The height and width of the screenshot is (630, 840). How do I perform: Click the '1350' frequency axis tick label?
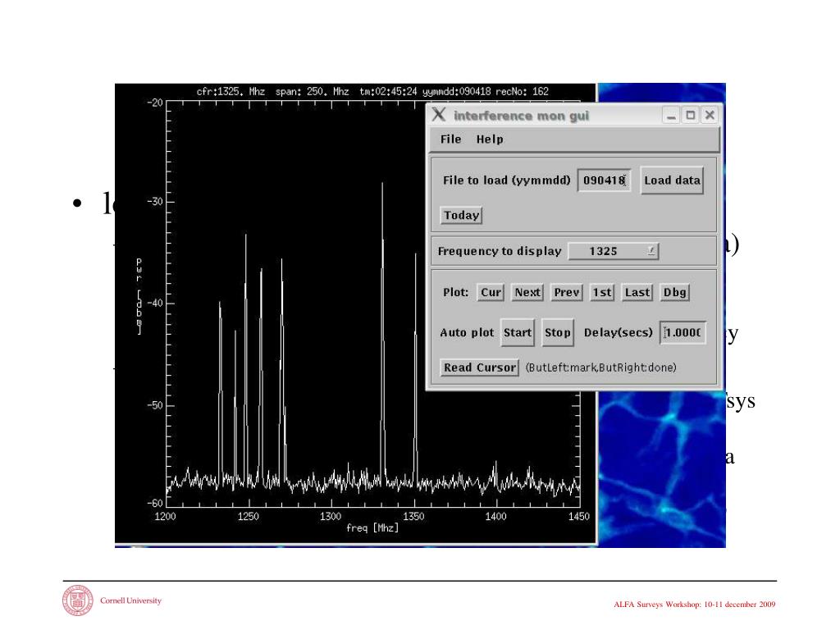[413, 517]
